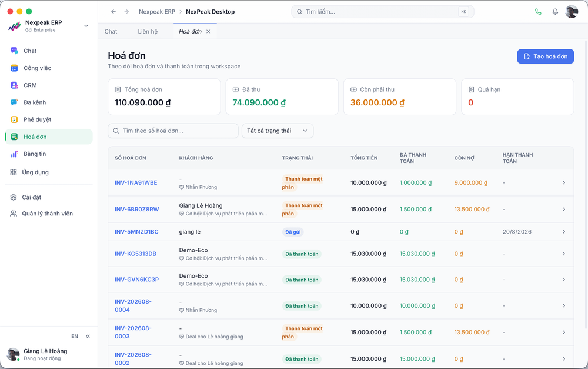This screenshot has width=588, height=369.
Task: Open invoice INV-202608-0004
Action: pyautogui.click(x=133, y=305)
